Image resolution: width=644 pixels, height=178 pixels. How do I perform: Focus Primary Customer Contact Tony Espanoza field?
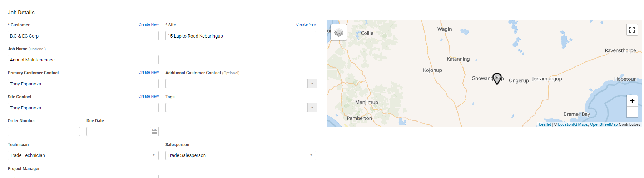[83, 84]
